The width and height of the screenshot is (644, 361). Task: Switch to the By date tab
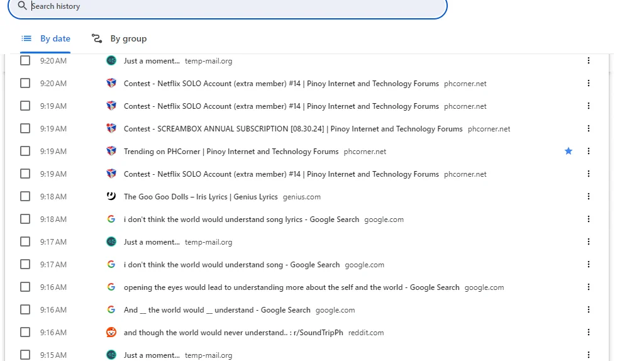[45, 38]
